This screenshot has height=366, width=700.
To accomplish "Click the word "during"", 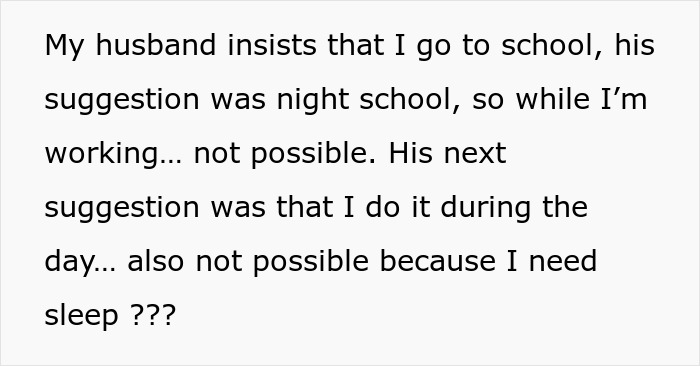I will point(486,209).
